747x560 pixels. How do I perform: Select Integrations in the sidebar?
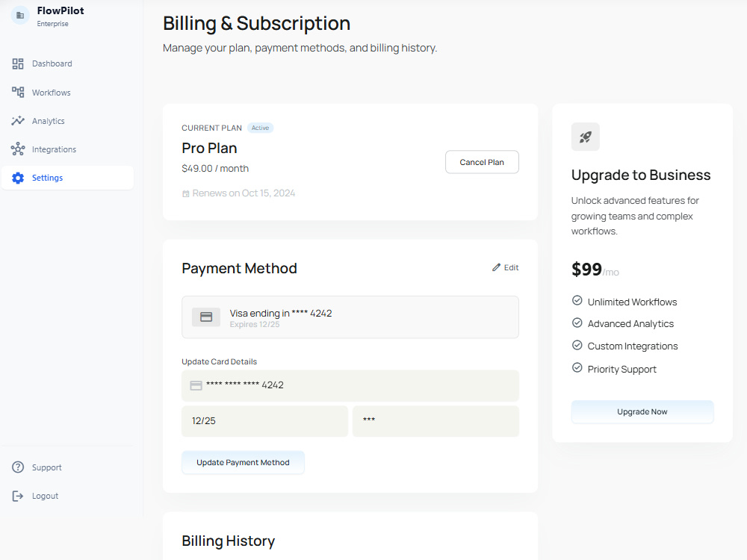[x=67, y=149]
